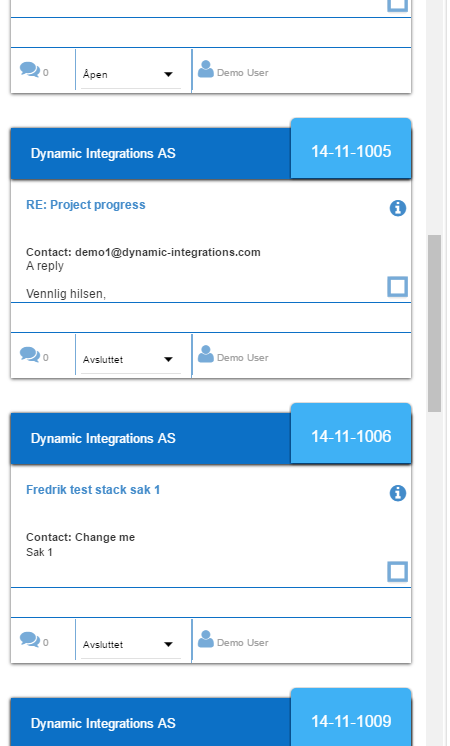This screenshot has height=746, width=450.
Task: Select case number tab 14-11-1009
Action: pos(351,717)
